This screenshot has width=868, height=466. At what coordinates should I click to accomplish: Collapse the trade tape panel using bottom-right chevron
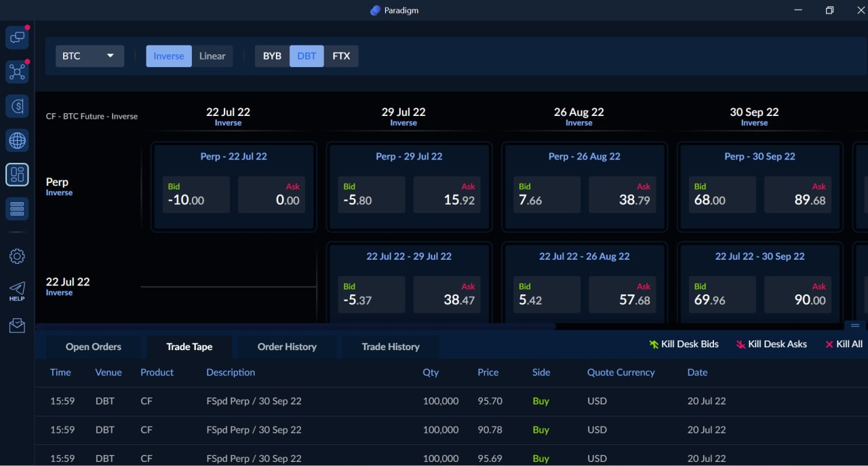tap(856, 325)
